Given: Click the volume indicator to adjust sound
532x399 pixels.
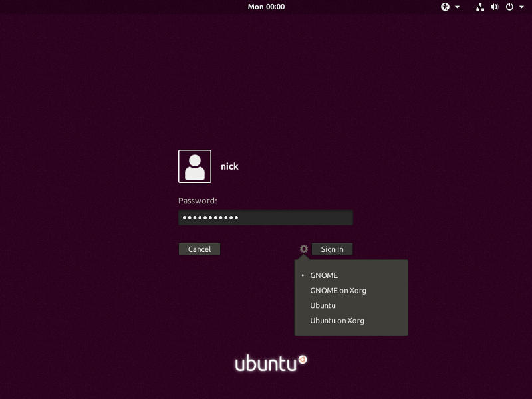Looking at the screenshot, I should pyautogui.click(x=493, y=7).
